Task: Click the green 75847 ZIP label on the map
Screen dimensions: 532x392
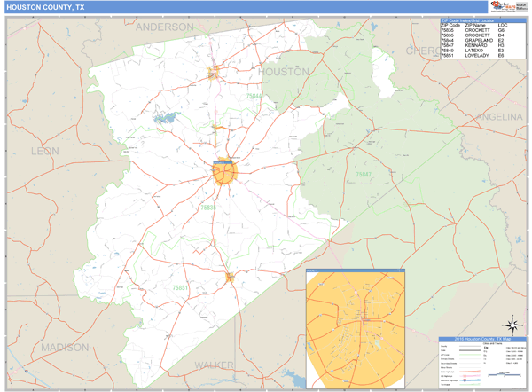Action: pyautogui.click(x=364, y=175)
